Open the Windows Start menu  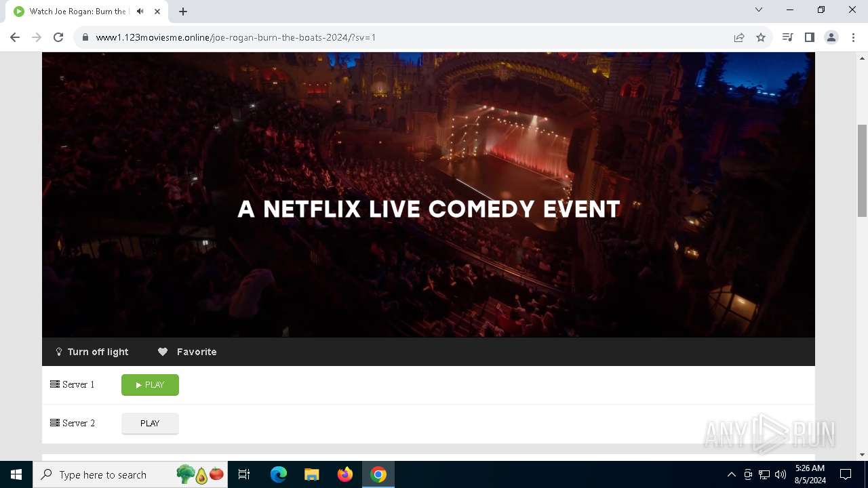pyautogui.click(x=16, y=474)
